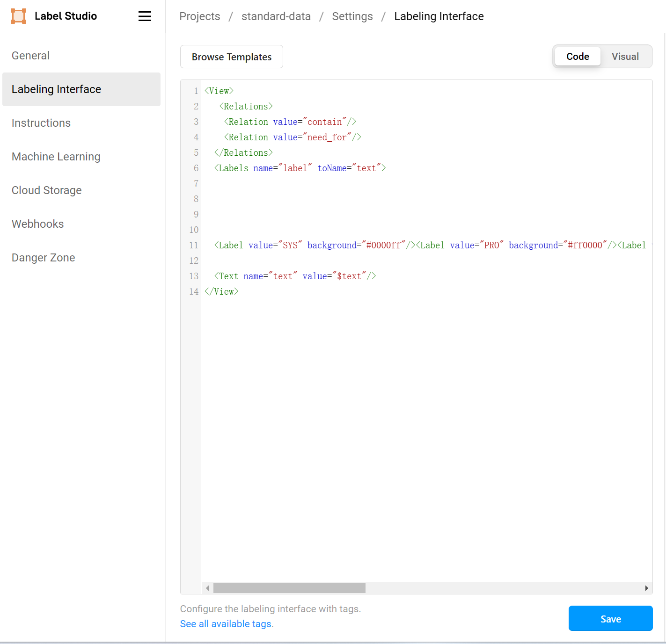
Task: Open the standard-data breadcrumb
Action: 276,16
